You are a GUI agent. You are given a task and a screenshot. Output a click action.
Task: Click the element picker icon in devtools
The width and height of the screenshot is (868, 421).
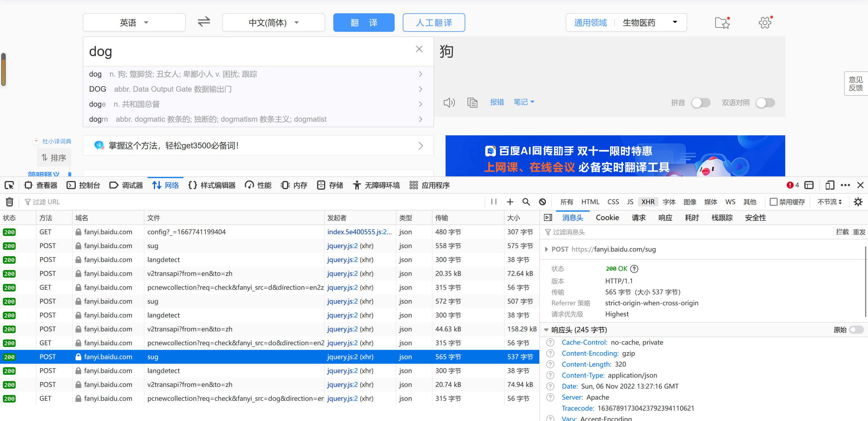tap(9, 185)
